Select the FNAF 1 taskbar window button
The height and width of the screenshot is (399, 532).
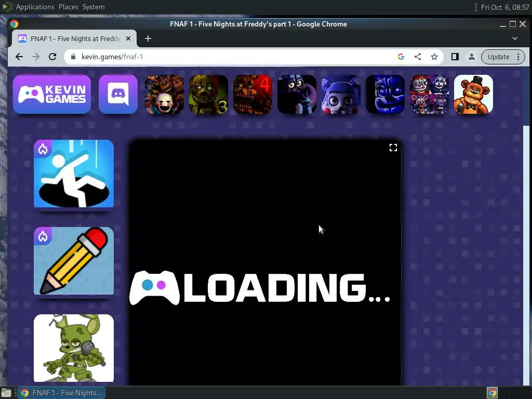click(x=61, y=393)
